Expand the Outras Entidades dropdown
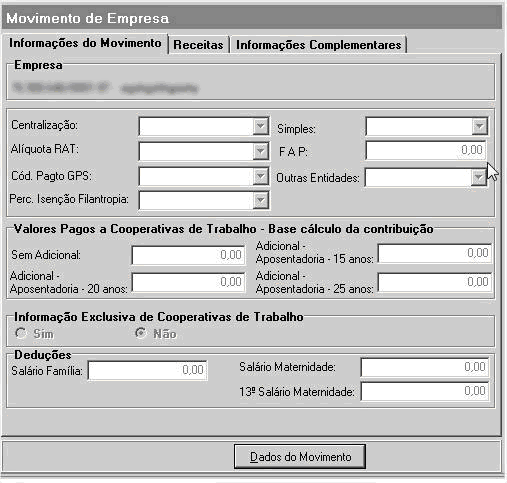 coord(479,177)
